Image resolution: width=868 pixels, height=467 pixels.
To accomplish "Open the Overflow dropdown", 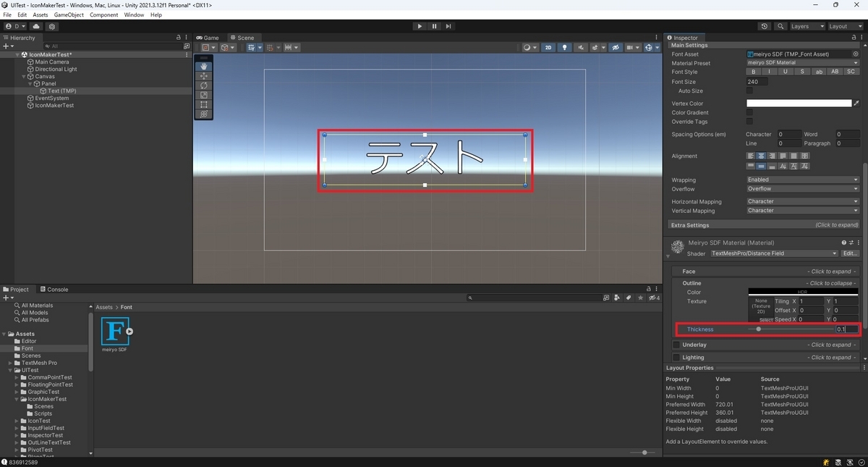I will point(801,189).
